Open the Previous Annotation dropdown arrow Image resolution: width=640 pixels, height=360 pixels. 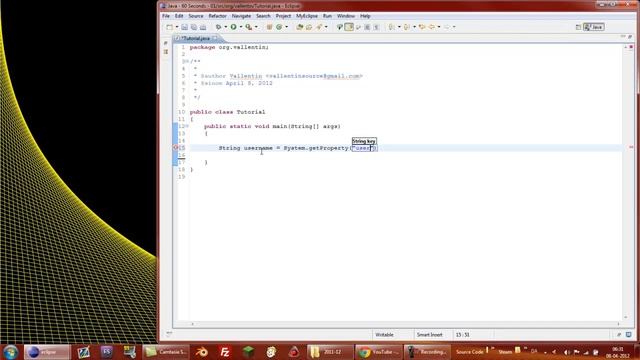[414, 27]
